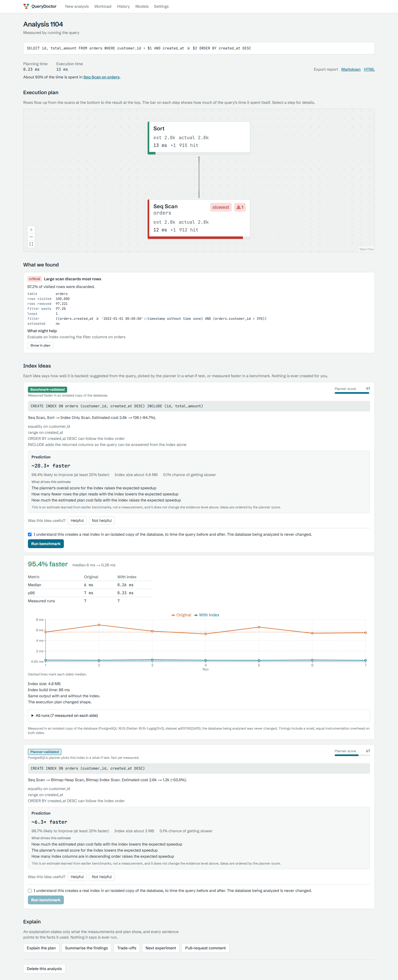Screen dimensions: 398x980
Task: Generate a Pull-request comment
Action: pos(205,948)
